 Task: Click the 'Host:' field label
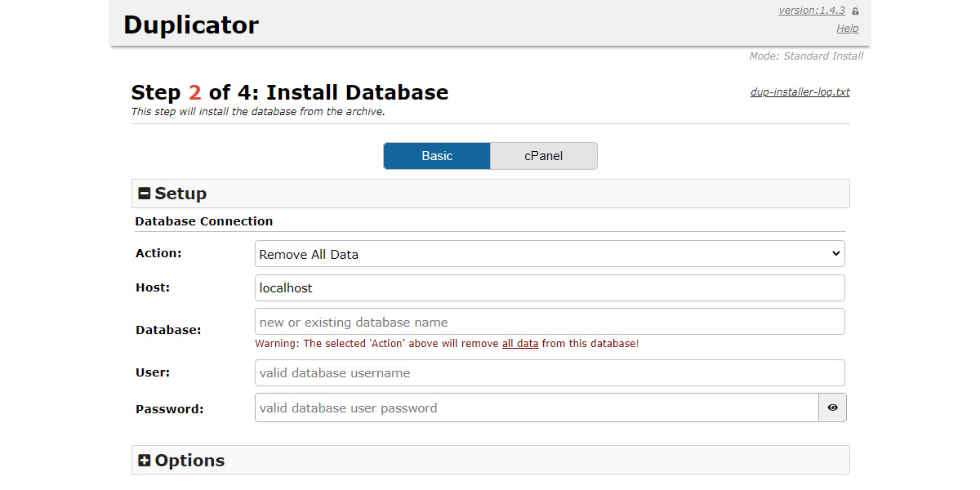coord(153,287)
